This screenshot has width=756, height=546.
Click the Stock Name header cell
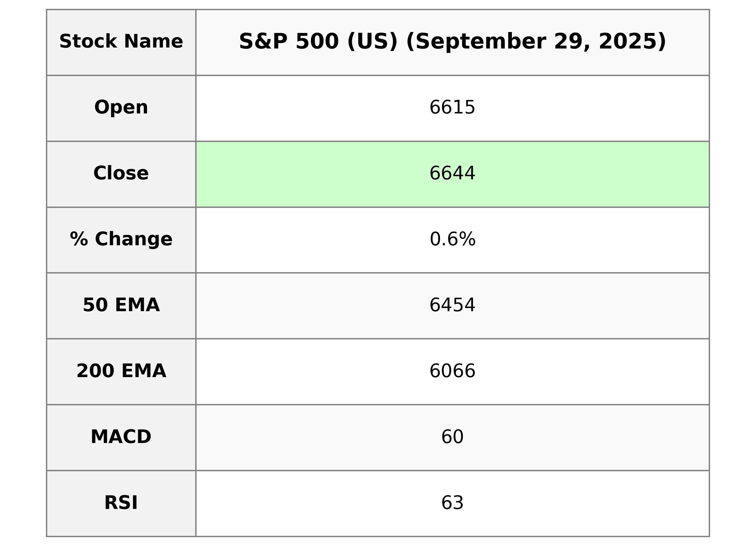click(x=121, y=42)
